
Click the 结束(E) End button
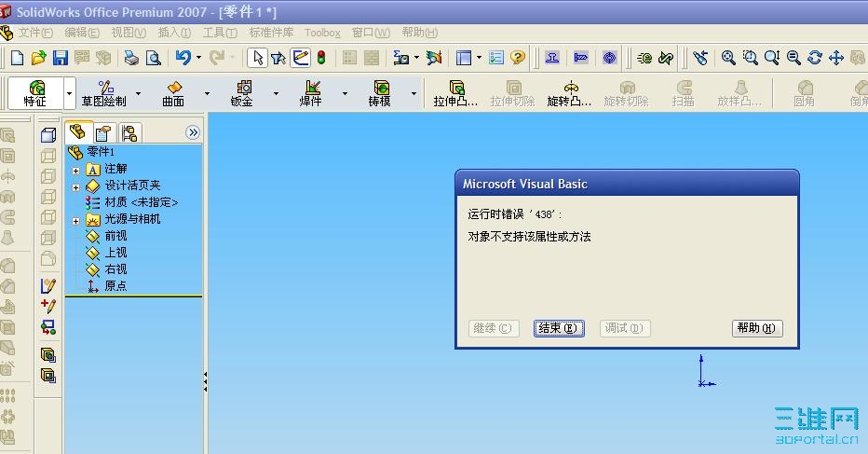point(559,328)
